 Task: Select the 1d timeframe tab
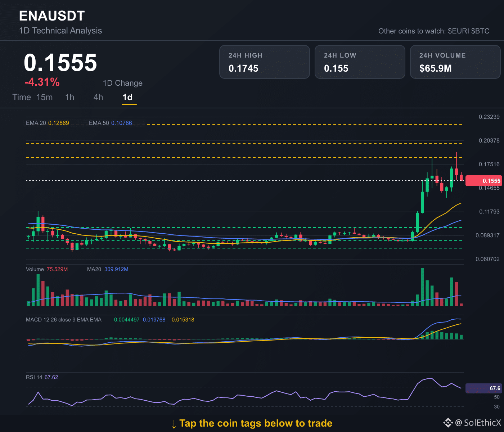[127, 97]
